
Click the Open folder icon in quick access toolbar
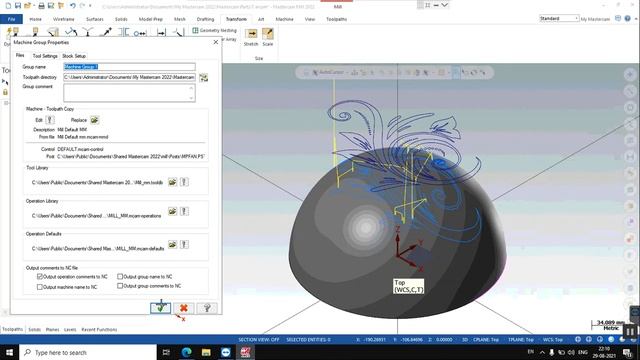(x=28, y=6)
